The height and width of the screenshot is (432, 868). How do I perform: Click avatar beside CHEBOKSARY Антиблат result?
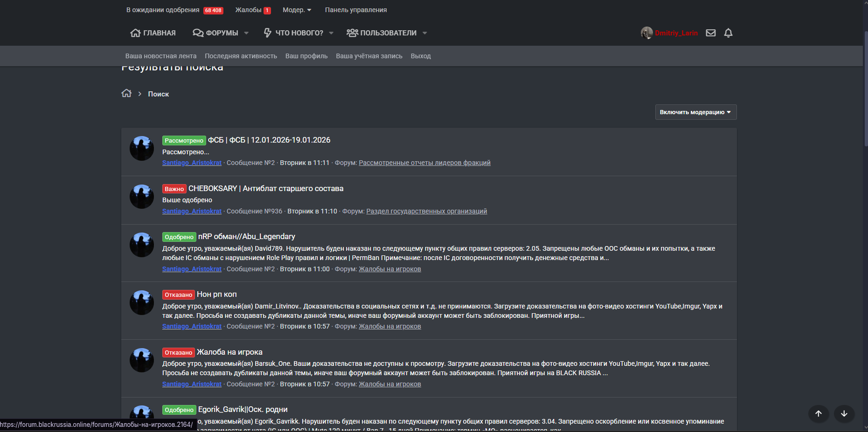(x=142, y=197)
